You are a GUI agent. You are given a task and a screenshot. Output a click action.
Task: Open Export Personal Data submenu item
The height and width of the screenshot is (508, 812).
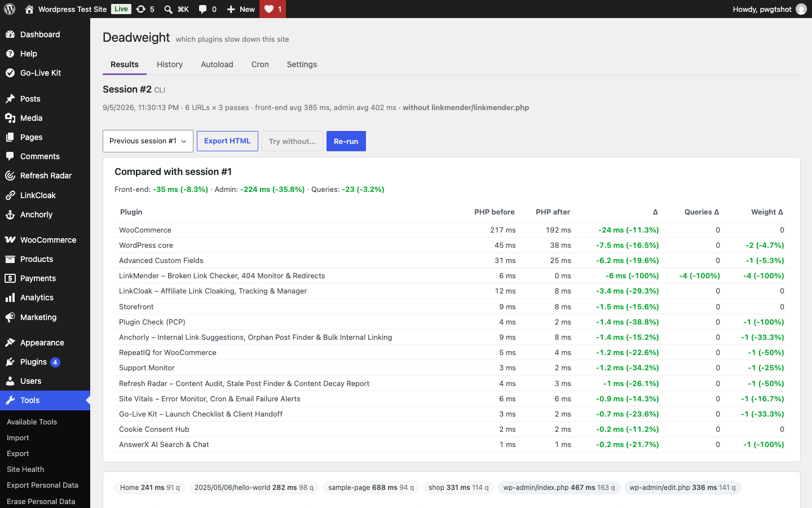point(42,485)
